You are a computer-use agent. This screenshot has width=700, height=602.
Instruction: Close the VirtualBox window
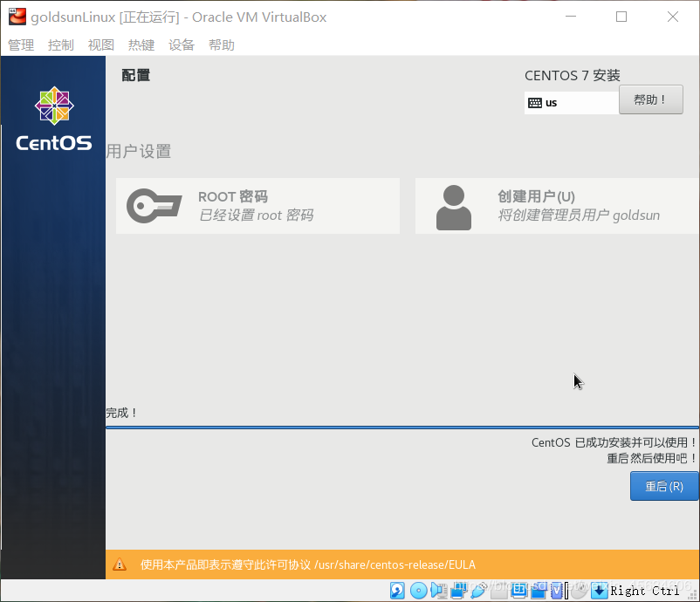tap(673, 17)
